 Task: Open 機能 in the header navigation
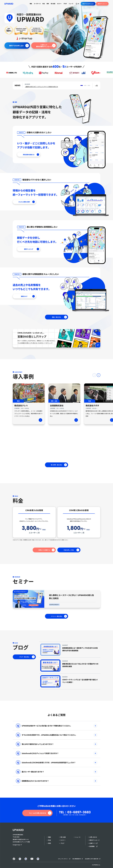[31, 4]
